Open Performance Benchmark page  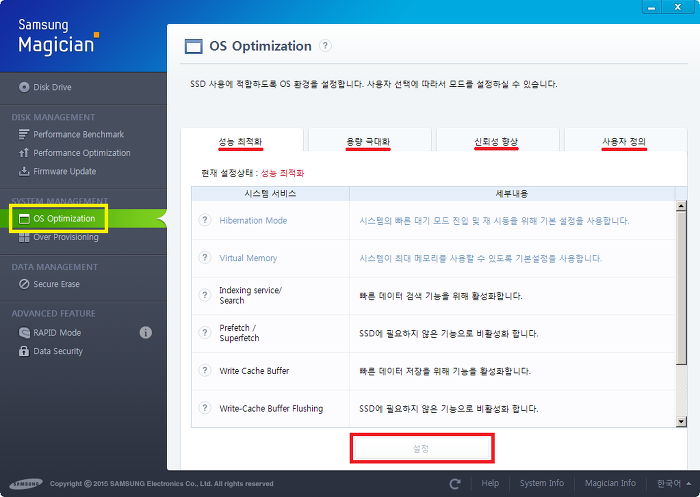coord(71,134)
